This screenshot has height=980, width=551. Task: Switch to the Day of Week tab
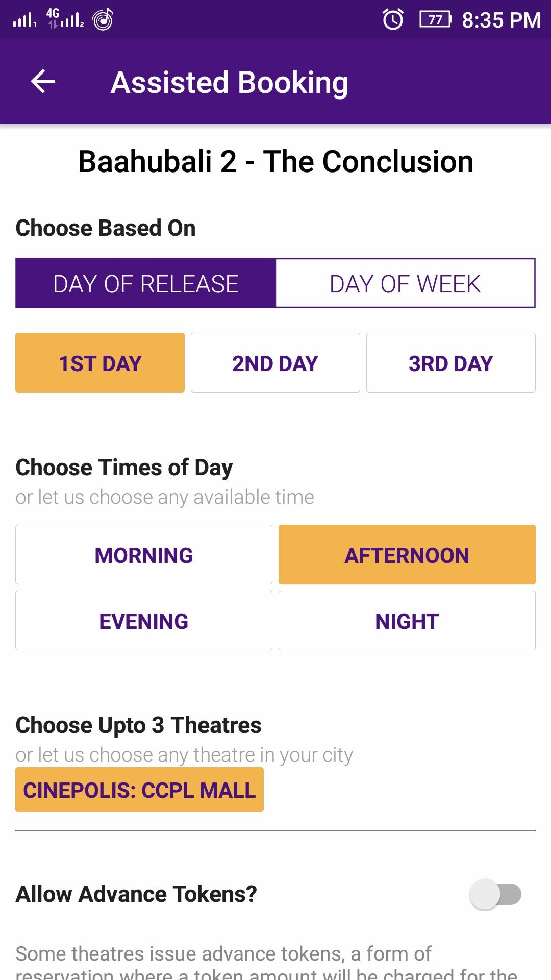[x=405, y=284]
